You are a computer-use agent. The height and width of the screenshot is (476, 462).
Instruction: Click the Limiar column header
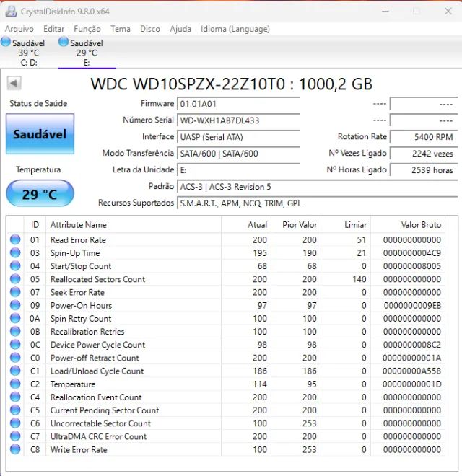coord(346,224)
